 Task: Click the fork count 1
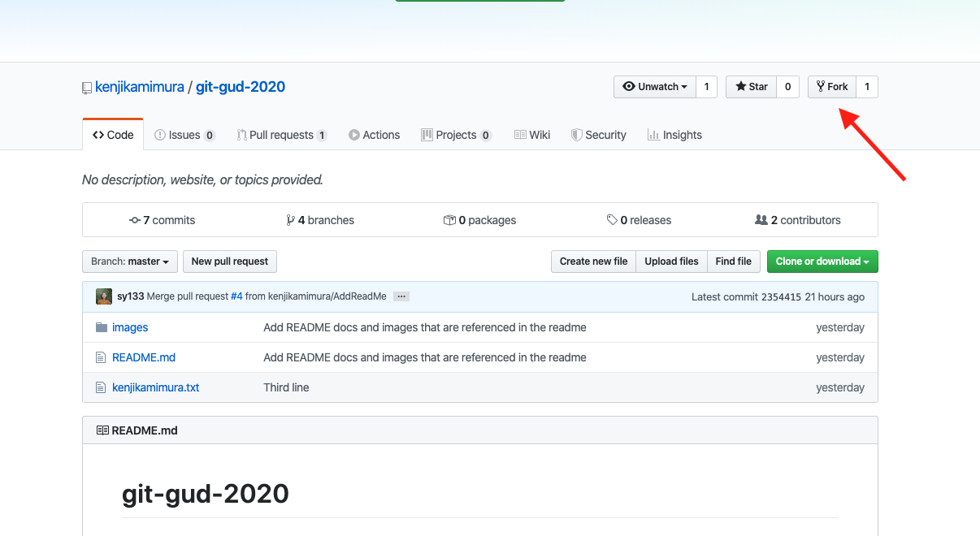coord(867,87)
